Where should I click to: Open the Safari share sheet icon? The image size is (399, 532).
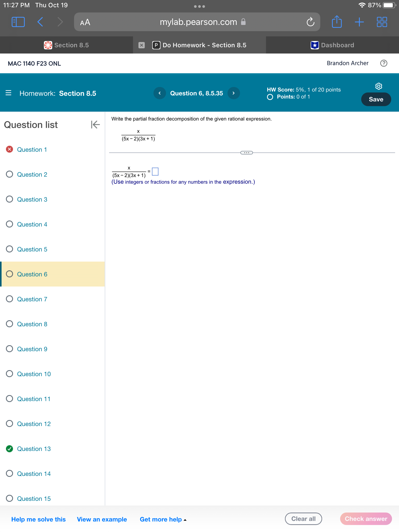pyautogui.click(x=337, y=22)
